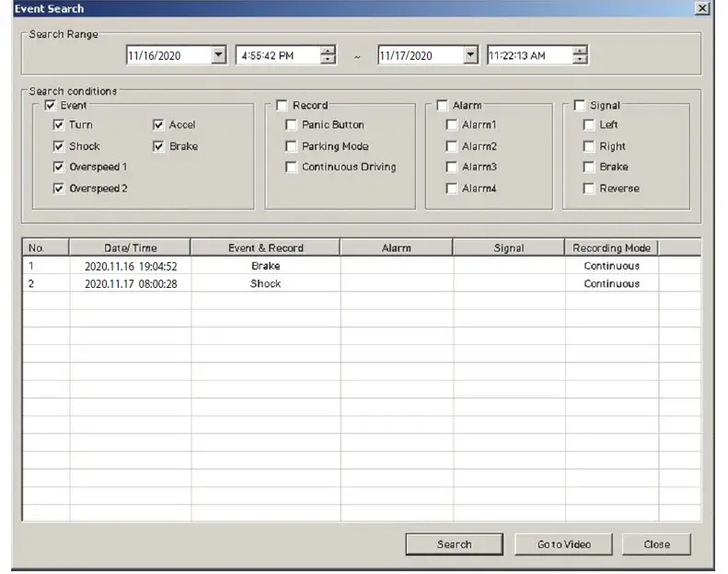Click Continuous in the Brake result row
The height and width of the screenshot is (574, 728).
pyautogui.click(x=611, y=266)
